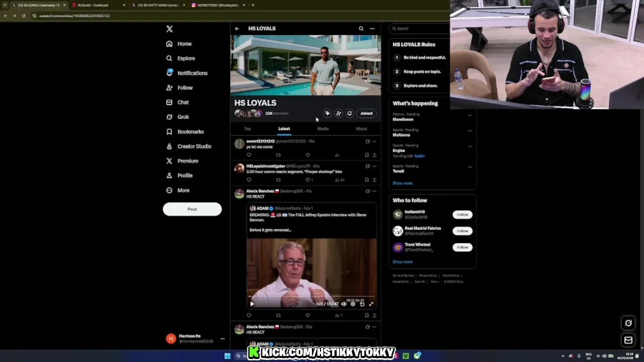Viewport: 644px width, 362px height.
Task: Click the X logo in the sidebar
Action: point(170,29)
